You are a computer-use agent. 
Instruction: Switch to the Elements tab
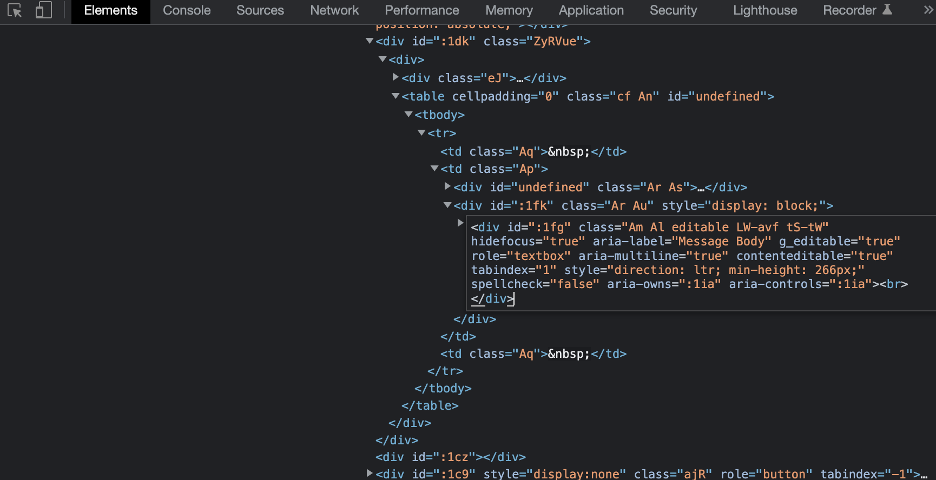110,10
